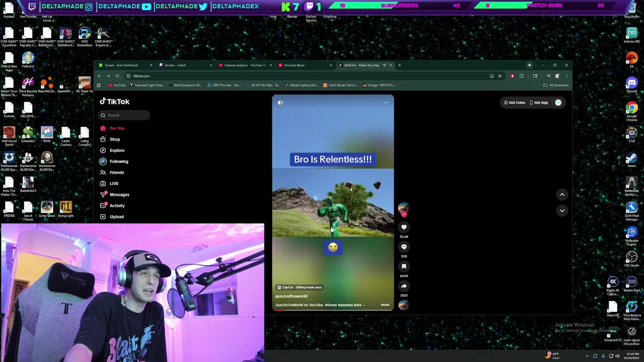Click the TikTok search field
644x362 pixels.
click(x=124, y=115)
